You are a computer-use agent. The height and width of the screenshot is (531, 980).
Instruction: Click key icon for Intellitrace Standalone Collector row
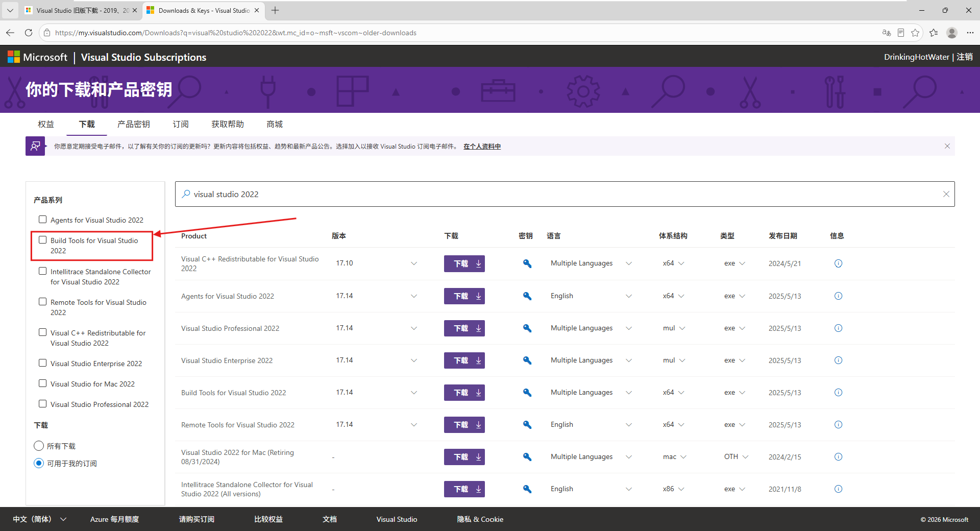coord(527,489)
